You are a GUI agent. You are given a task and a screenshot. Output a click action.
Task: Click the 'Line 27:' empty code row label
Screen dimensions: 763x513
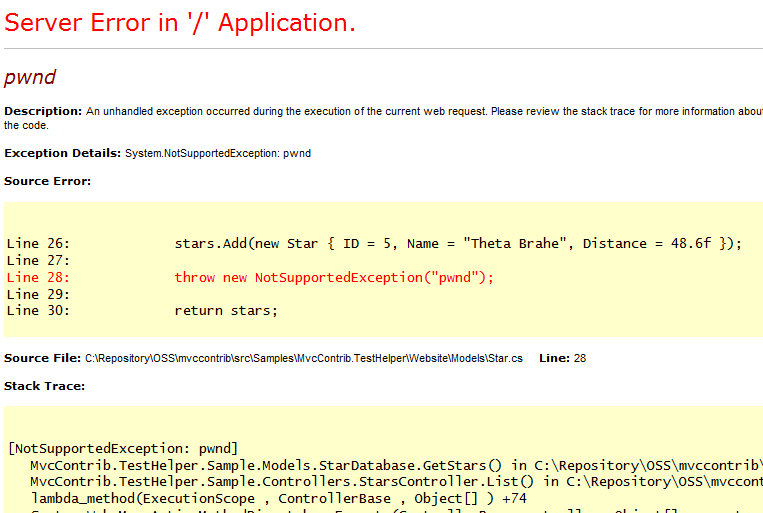coord(38,260)
